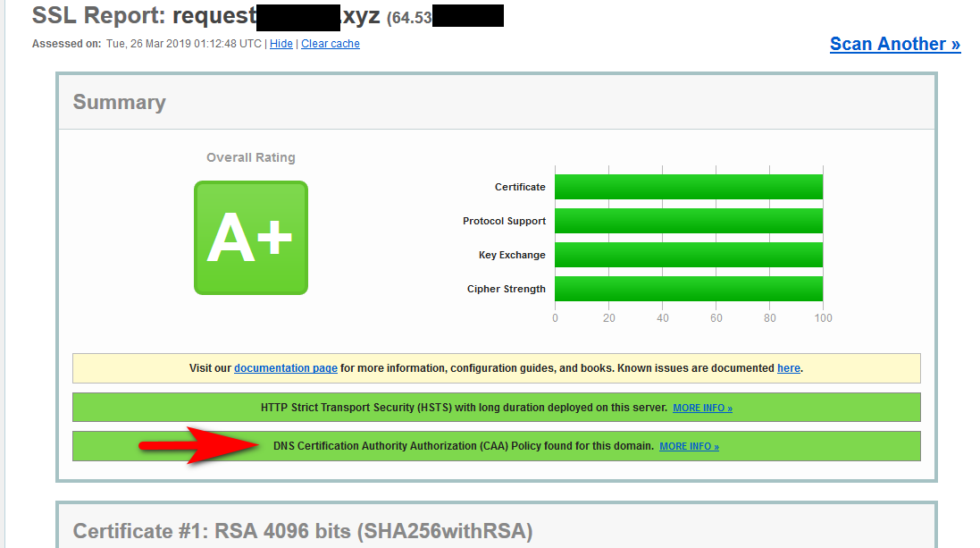980x548 pixels.
Task: Click the Certificate rating bar
Action: 688,187
